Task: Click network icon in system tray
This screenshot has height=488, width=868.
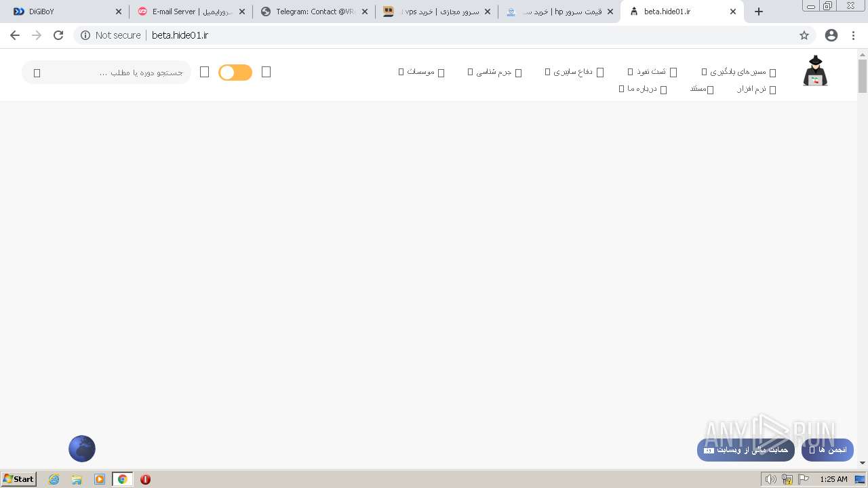Action: coord(787,479)
